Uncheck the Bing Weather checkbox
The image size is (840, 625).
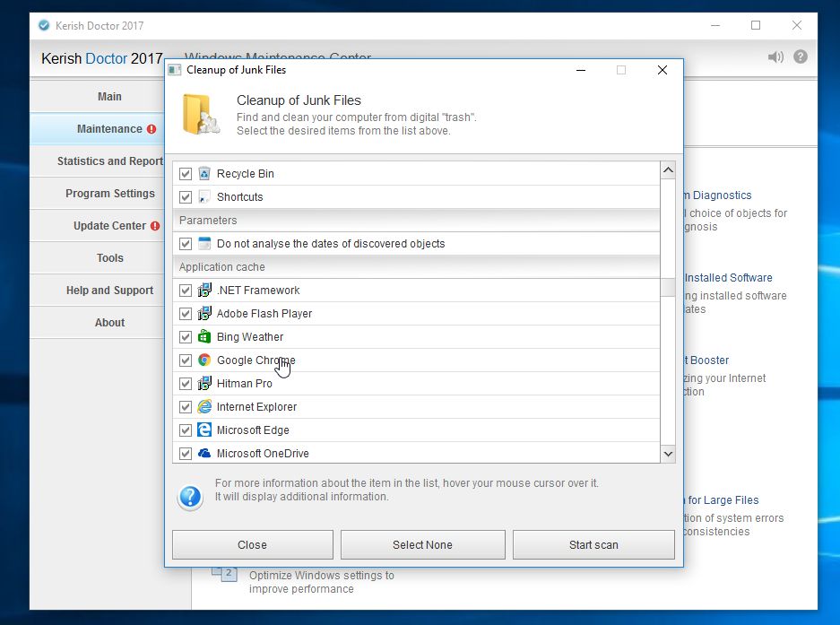coord(186,336)
